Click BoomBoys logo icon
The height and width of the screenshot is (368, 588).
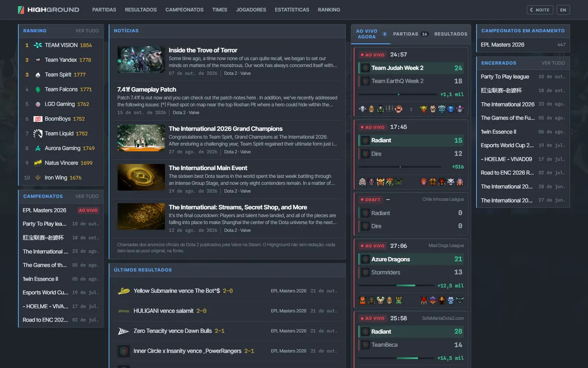click(38, 119)
